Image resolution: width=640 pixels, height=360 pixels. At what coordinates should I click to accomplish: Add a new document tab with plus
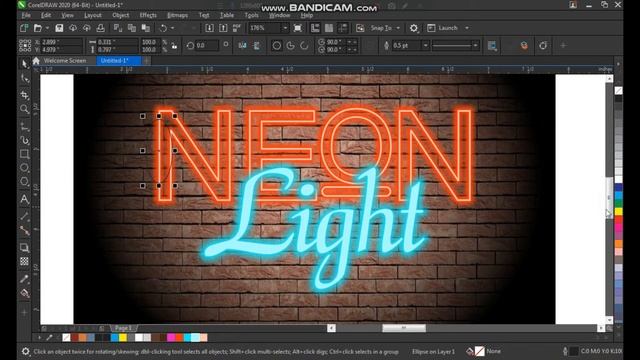(146, 60)
